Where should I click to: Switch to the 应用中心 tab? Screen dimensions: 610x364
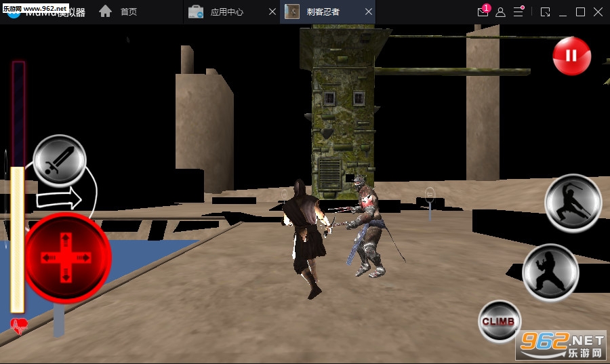[x=226, y=12]
